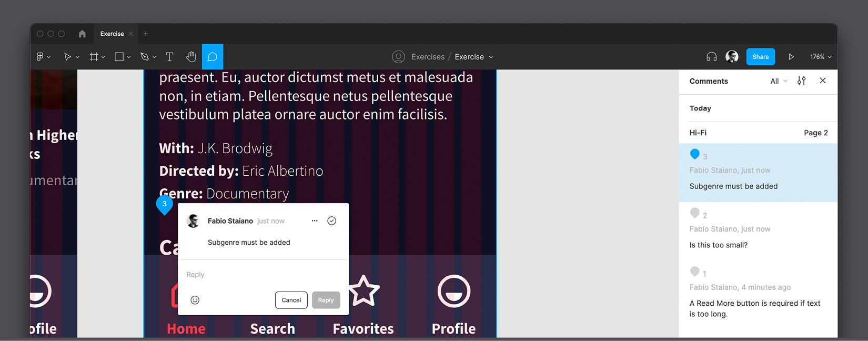The width and height of the screenshot is (868, 341).
Task: Close the Comments panel
Action: point(823,81)
